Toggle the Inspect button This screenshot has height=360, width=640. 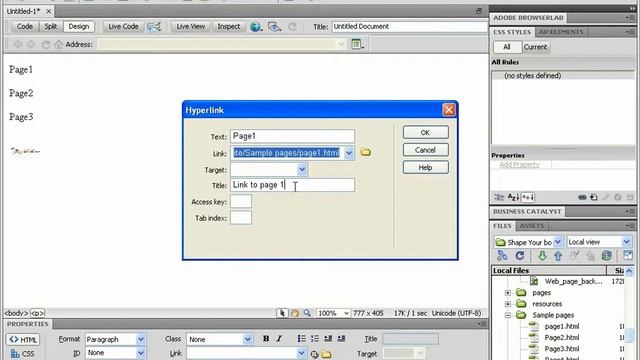[229, 27]
